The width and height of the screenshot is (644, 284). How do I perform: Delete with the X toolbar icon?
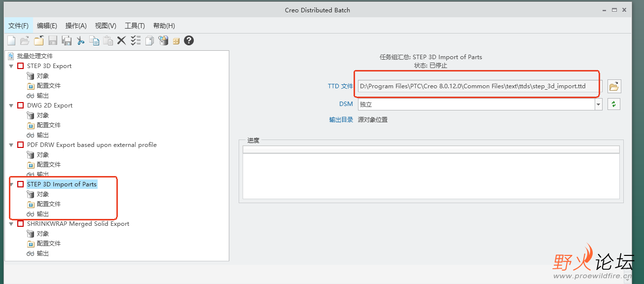click(121, 40)
